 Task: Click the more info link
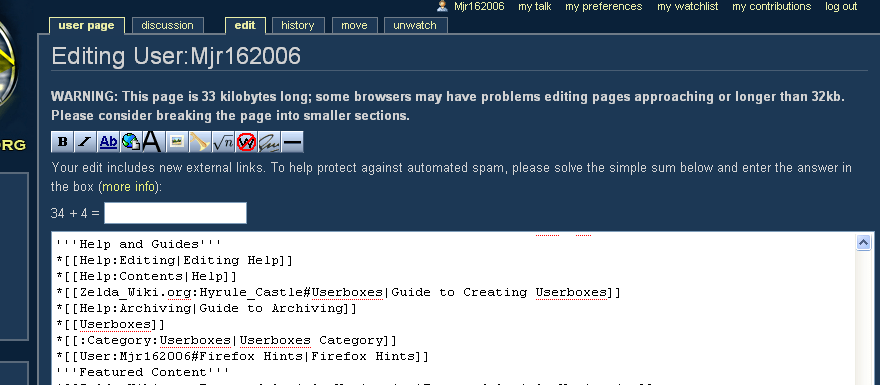[x=129, y=187]
